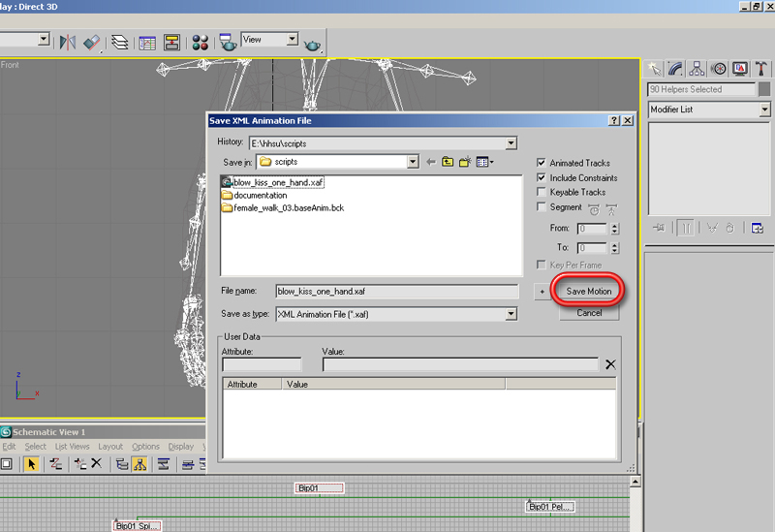775x532 pixels.
Task: Open the Hierarchy command panel
Action: 697,69
